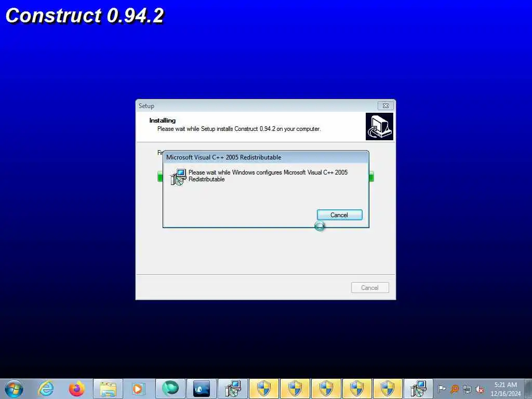Click the orange magnifier tray icon
Screen dimensions: 532x399
(455, 389)
